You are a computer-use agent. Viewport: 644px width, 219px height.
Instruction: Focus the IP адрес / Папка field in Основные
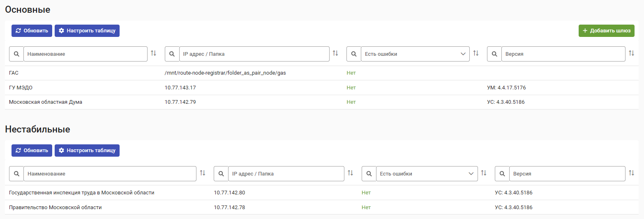254,54
